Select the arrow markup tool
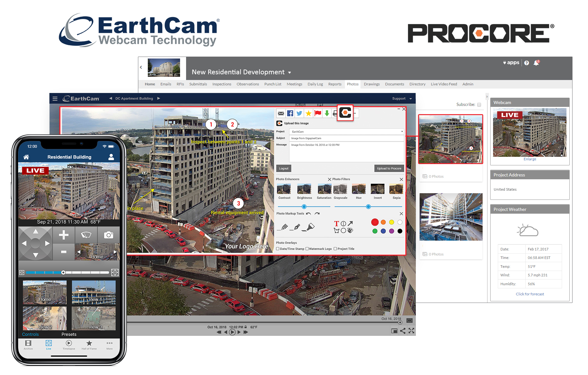Image resolution: width=588 pixels, height=375 pixels. tap(350, 224)
